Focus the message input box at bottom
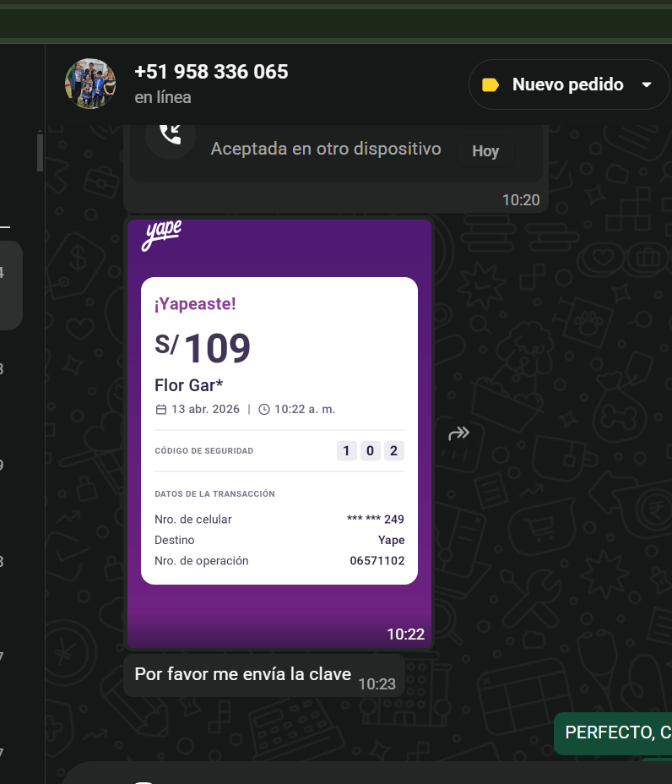This screenshot has width=672, height=784. [x=366, y=773]
